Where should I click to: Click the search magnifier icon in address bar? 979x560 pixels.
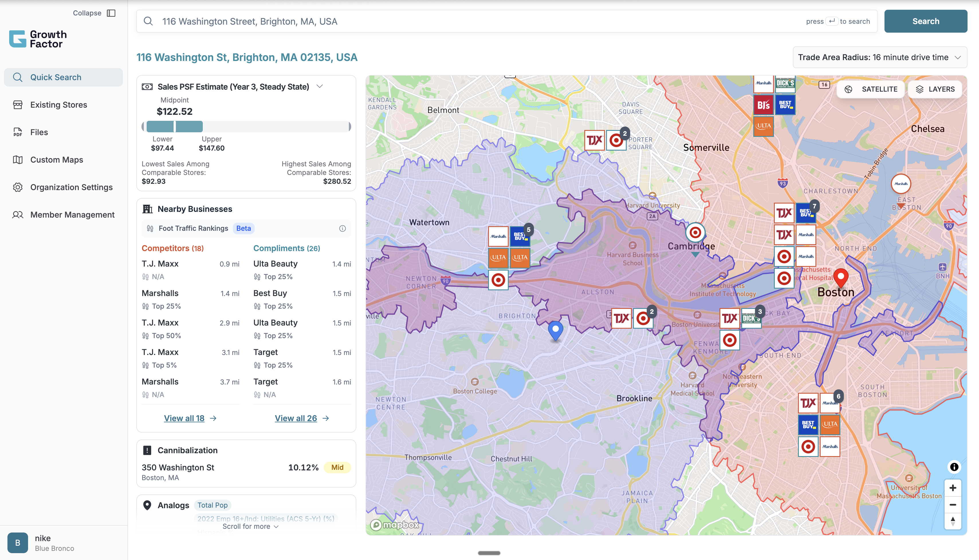(x=148, y=21)
